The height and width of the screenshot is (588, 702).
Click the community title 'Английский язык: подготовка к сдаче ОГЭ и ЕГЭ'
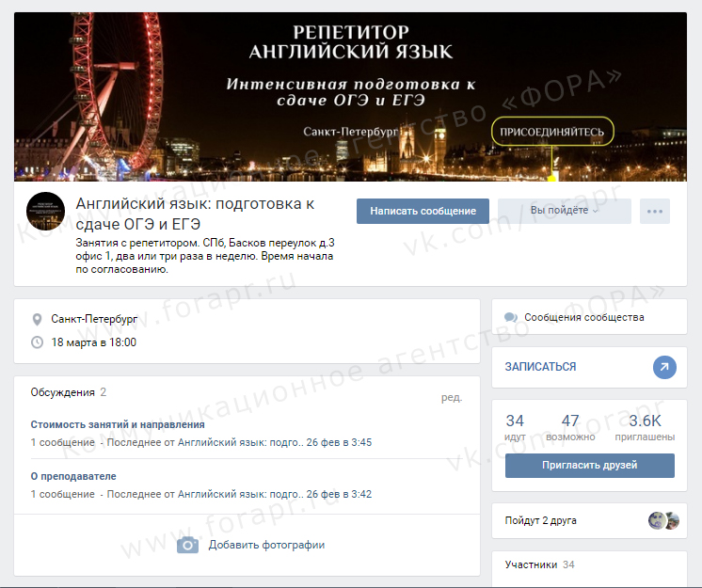click(195, 214)
